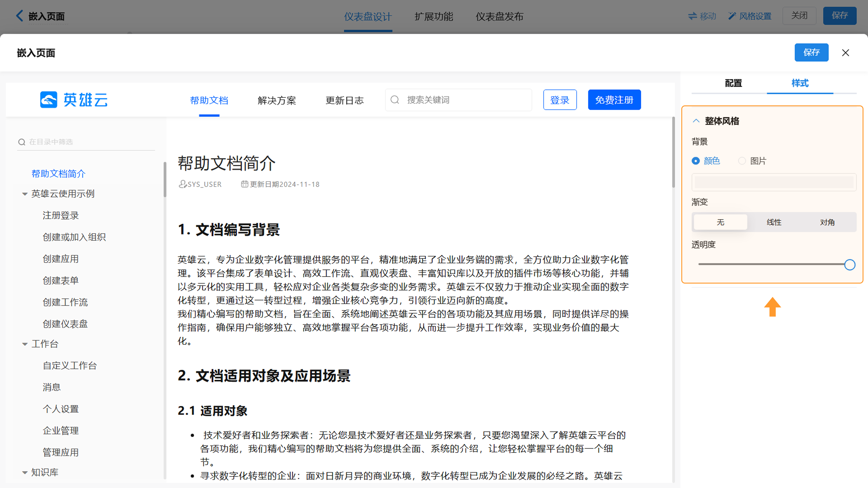
Task: Open the 扩展功能 top tab
Action: pyautogui.click(x=434, y=17)
